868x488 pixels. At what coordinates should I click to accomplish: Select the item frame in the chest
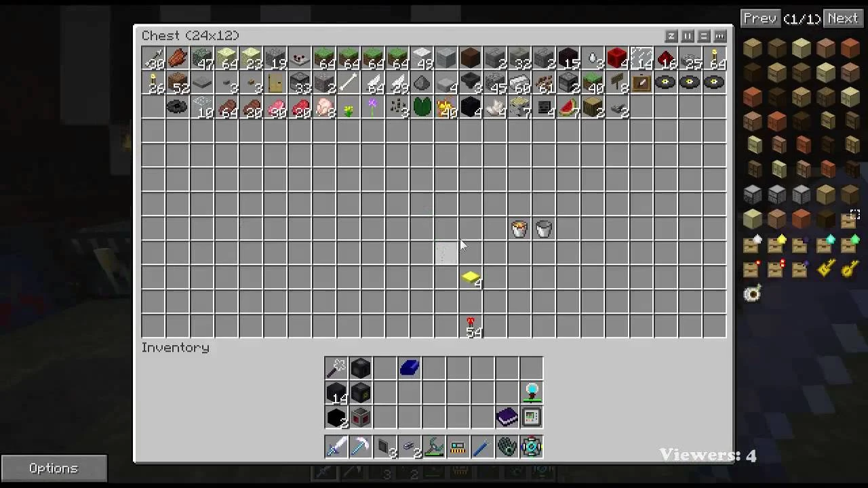click(642, 83)
